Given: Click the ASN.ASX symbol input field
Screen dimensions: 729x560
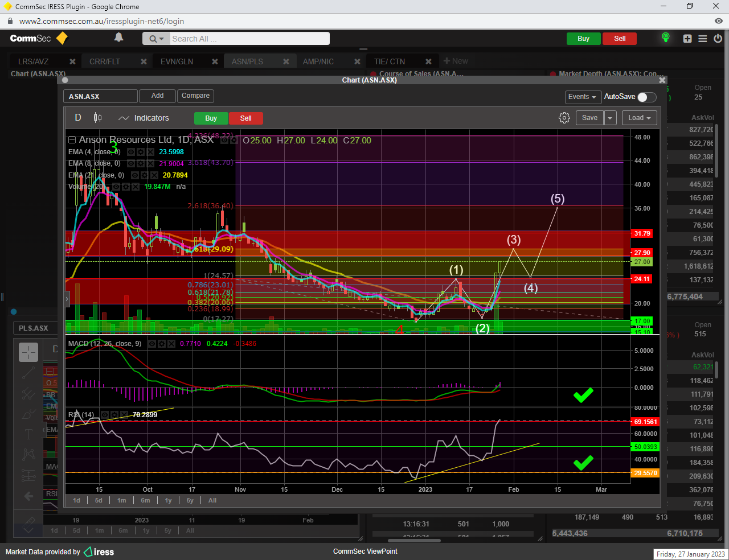Looking at the screenshot, I should 100,96.
